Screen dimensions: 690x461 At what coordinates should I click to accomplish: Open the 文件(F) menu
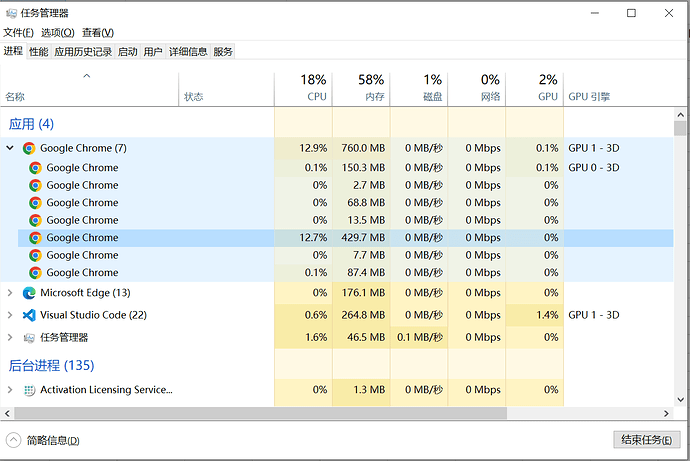[x=18, y=33]
